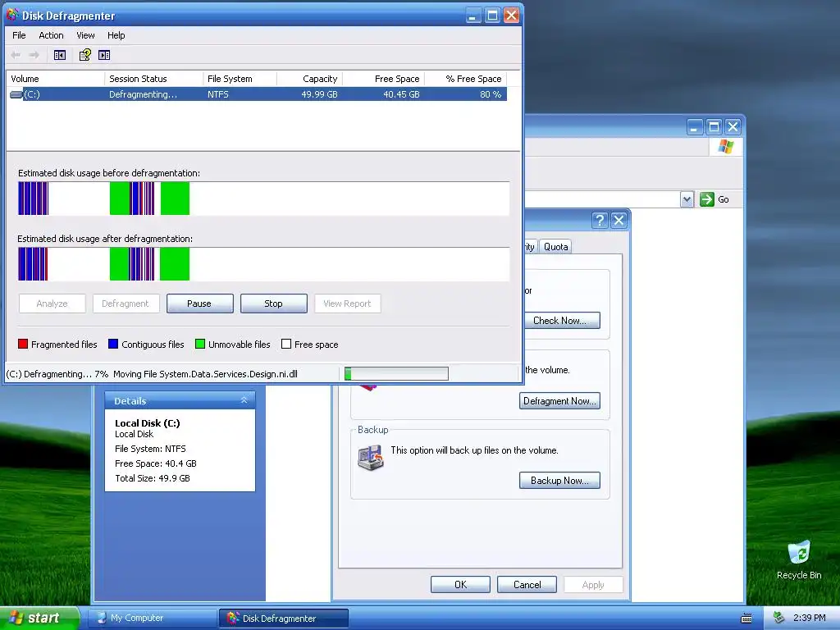Click the properties dialog help question mark button

600,220
